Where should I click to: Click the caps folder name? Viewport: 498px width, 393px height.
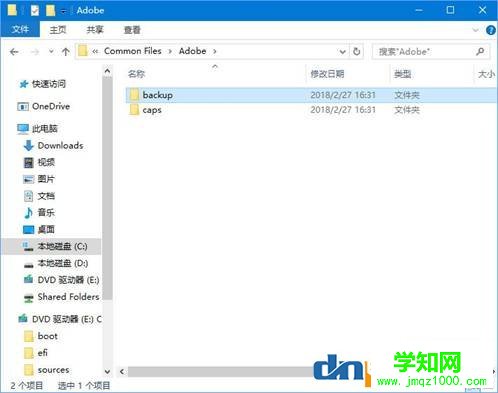152,110
